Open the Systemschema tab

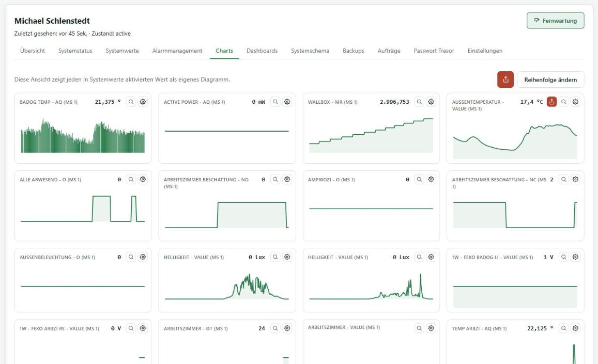coord(310,51)
